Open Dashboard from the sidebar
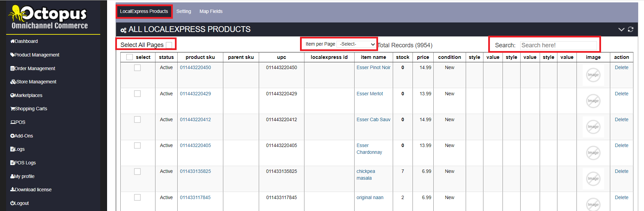 (x=24, y=41)
